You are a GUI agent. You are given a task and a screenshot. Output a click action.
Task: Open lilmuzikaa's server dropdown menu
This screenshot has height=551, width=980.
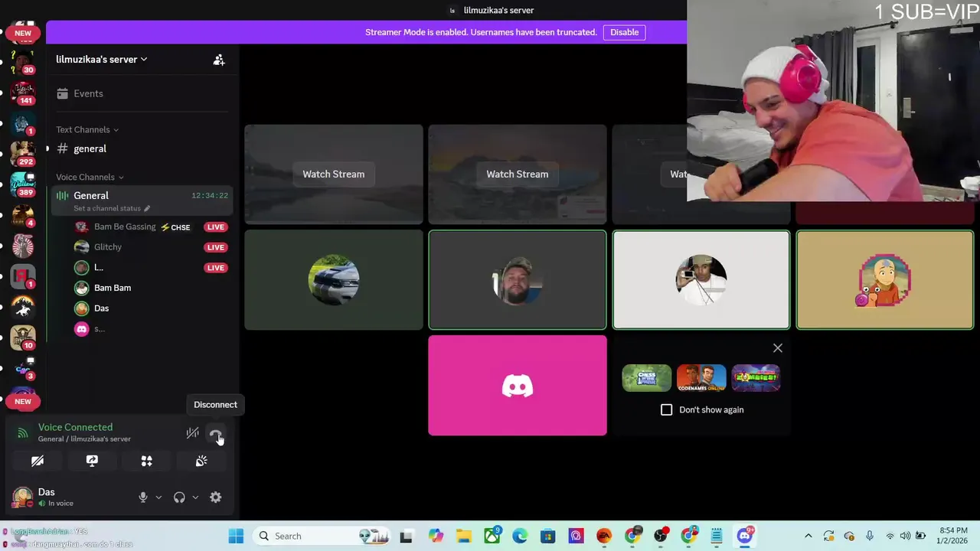coord(102,59)
